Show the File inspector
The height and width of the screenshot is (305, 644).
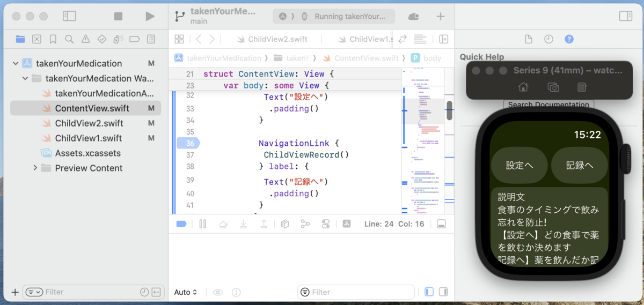click(x=529, y=39)
